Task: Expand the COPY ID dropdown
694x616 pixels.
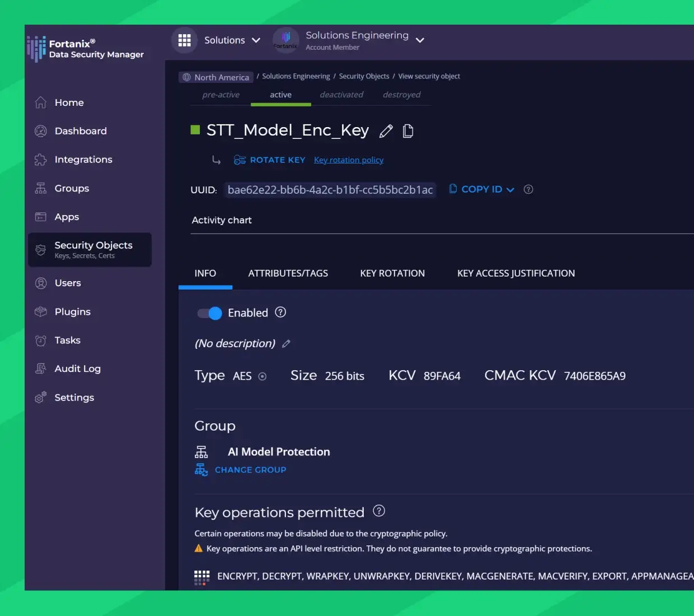Action: [x=510, y=190]
